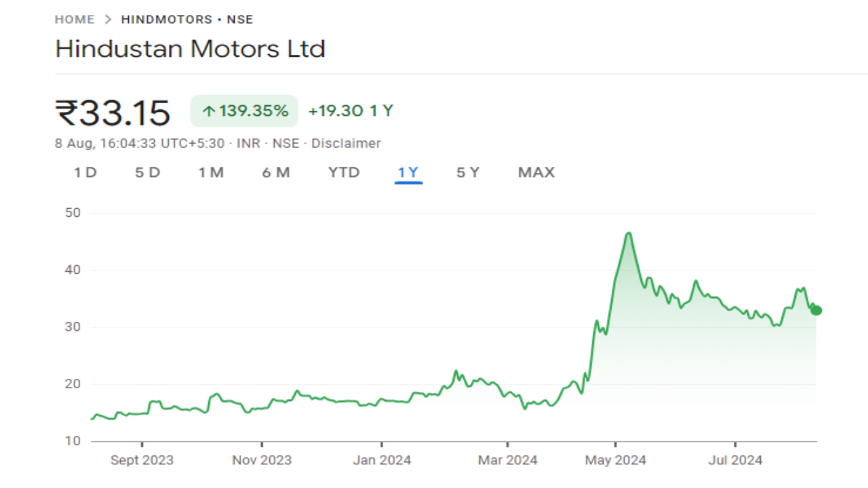Click the +19.30 1 Y change text
868x488 pixels.
click(x=351, y=111)
